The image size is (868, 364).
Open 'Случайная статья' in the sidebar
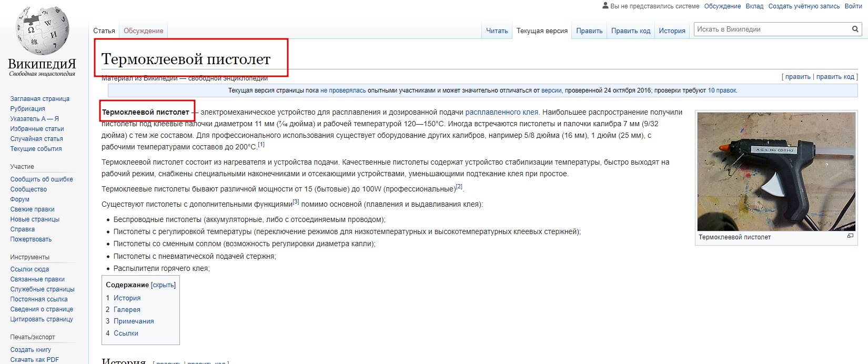tap(37, 138)
